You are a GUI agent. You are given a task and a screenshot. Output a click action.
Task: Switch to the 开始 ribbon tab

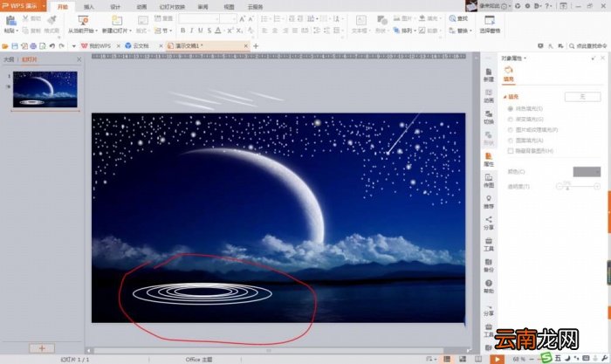click(62, 7)
